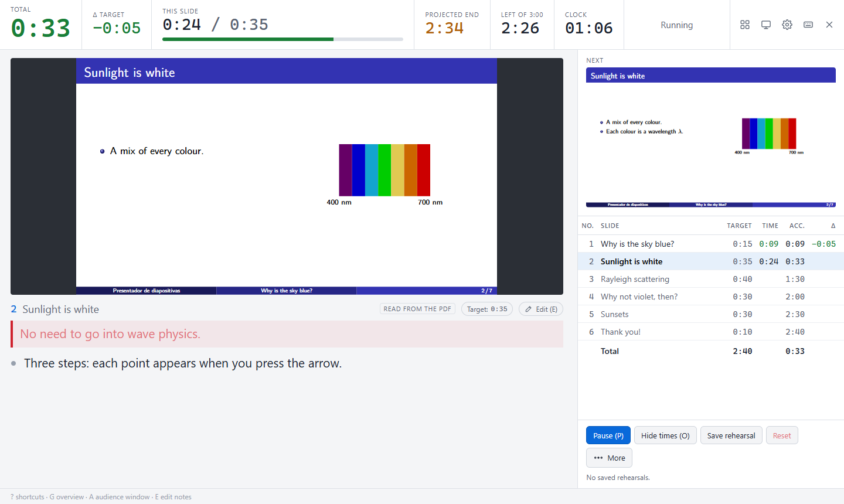Select the 'Sunlight is white' row in slide list
844x504 pixels.
click(711, 261)
